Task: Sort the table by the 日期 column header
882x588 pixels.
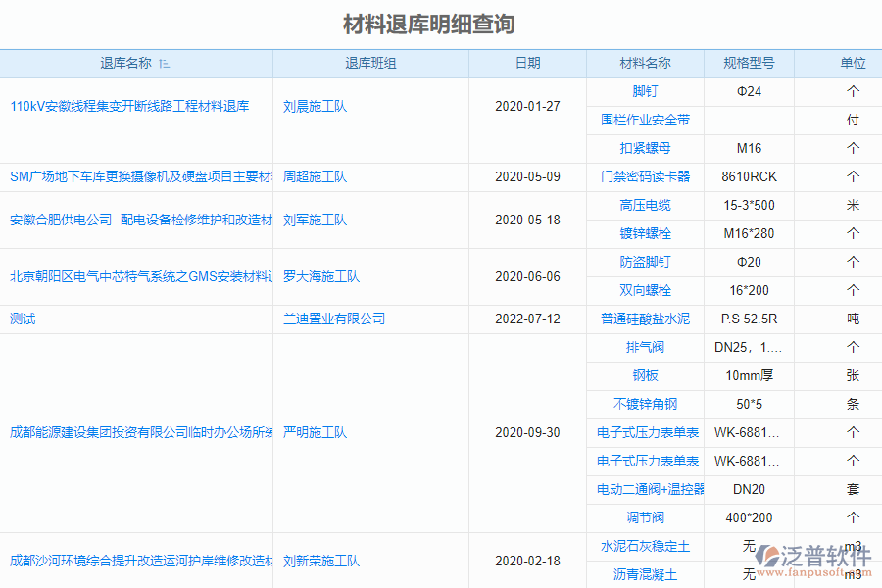Action: click(526, 63)
